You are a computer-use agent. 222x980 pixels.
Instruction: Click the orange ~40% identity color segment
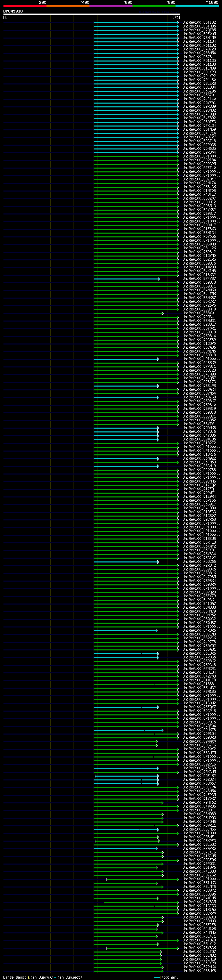click(68, 6)
